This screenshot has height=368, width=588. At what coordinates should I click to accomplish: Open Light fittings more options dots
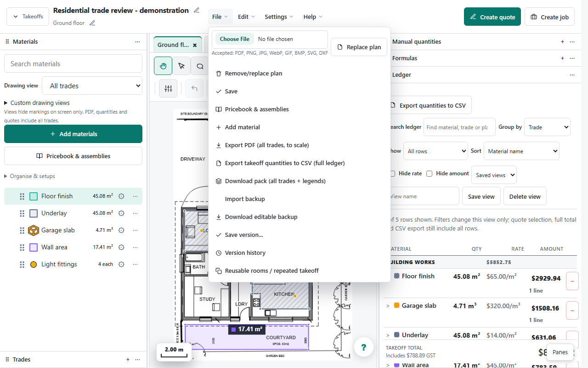(135, 264)
